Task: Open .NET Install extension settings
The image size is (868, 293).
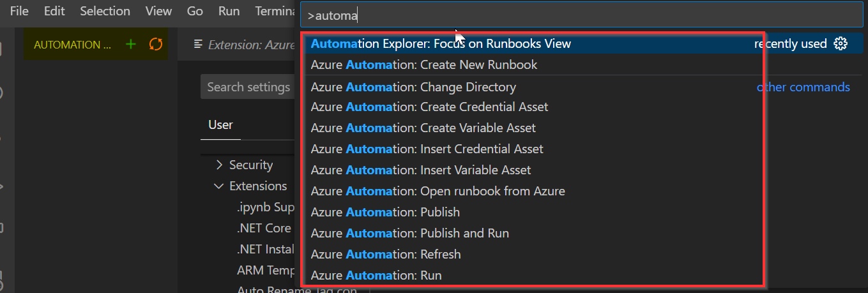Action: (266, 249)
